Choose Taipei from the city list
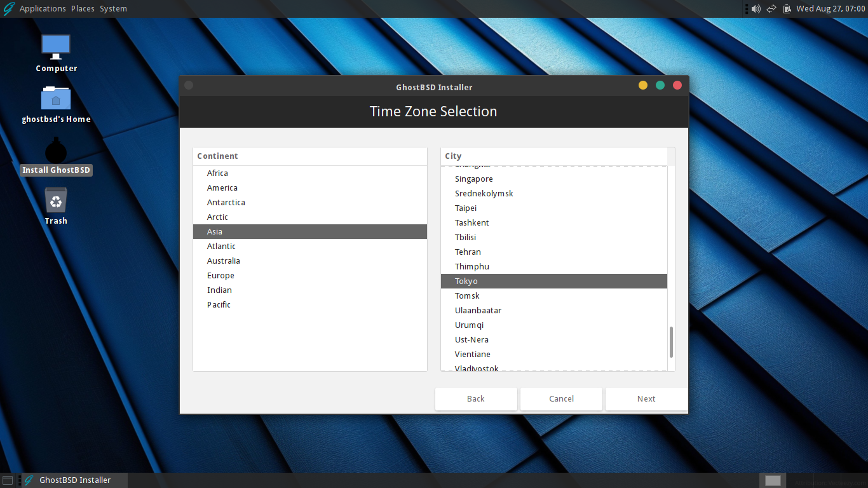 coord(554,208)
